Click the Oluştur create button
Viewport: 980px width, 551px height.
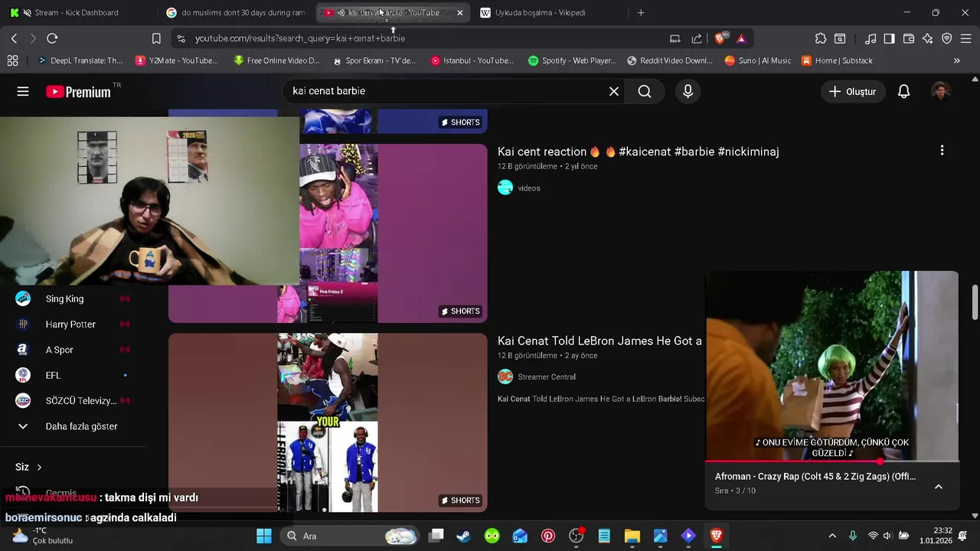coord(852,91)
